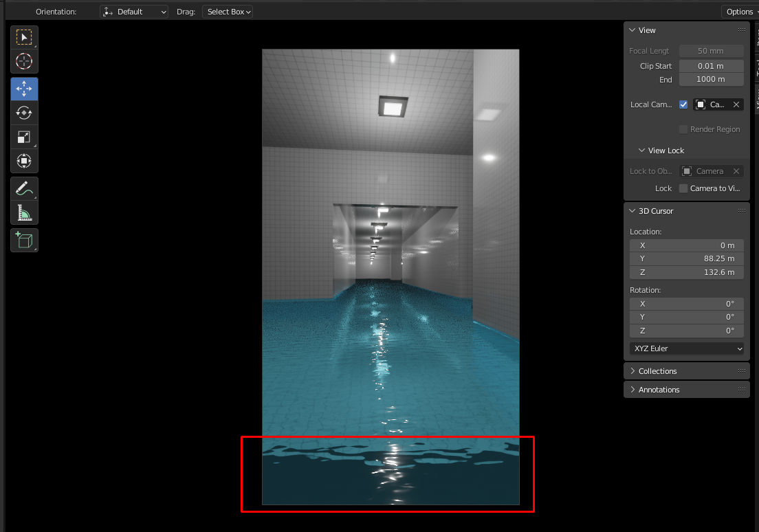This screenshot has height=532, width=759.
Task: Click the Focal Length 50 mm field
Action: (711, 51)
